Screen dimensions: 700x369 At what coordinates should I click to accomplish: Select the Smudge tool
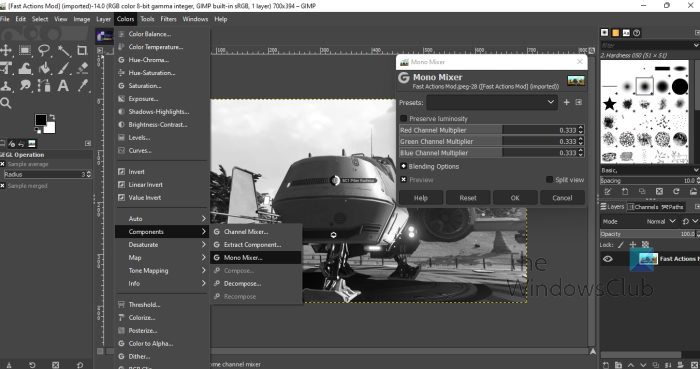point(25,85)
